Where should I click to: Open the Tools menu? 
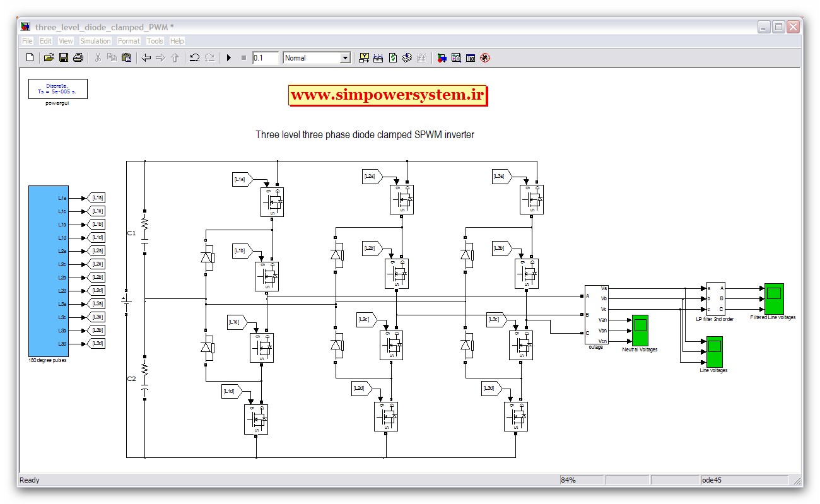coord(155,41)
